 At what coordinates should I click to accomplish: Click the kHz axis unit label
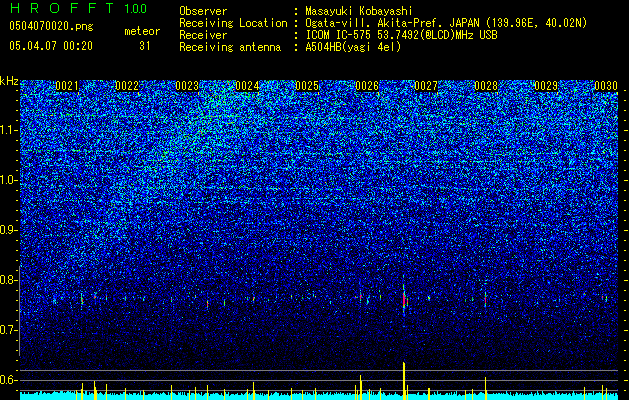pyautogui.click(x=9, y=81)
